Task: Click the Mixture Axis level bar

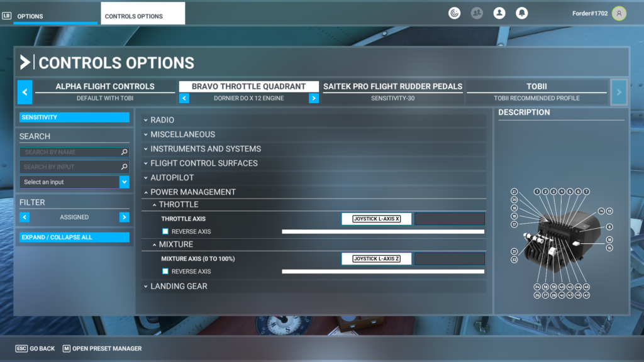Action: tap(383, 271)
